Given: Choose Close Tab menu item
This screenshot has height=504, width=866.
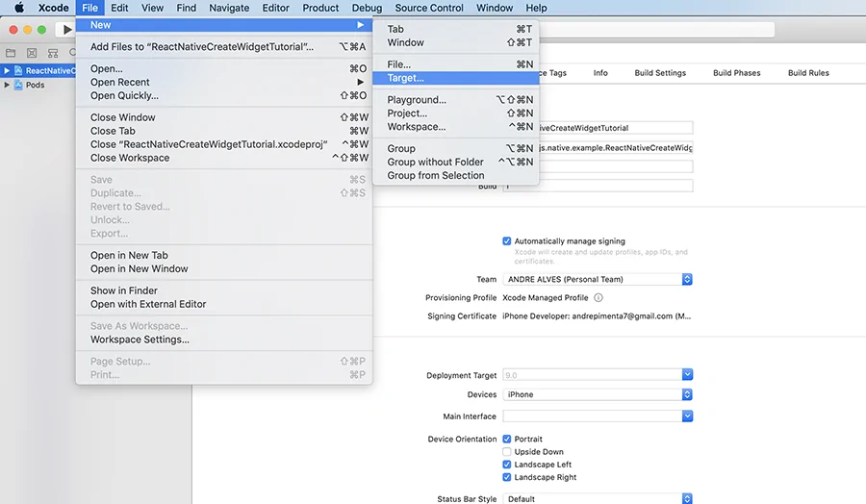Looking at the screenshot, I should point(223,131).
